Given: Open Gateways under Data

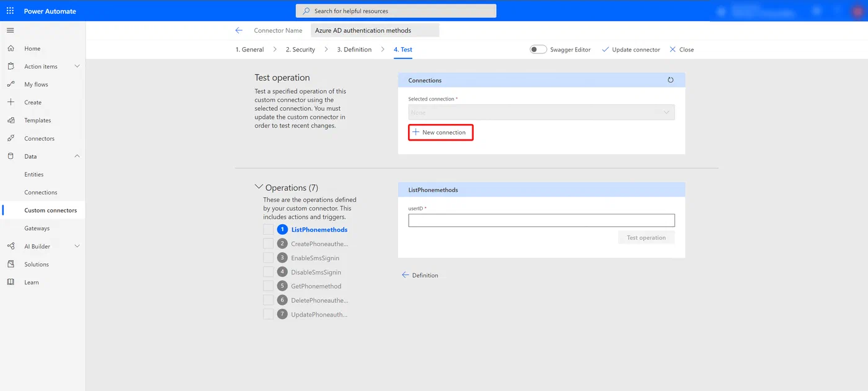Looking at the screenshot, I should pos(37,228).
